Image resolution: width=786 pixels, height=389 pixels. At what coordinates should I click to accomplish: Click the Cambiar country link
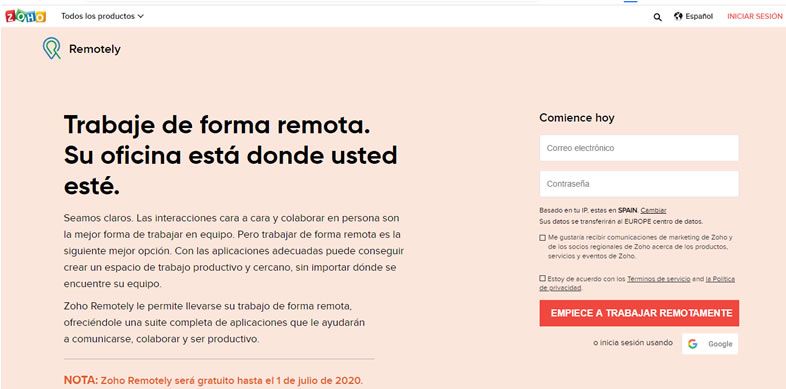click(x=653, y=211)
